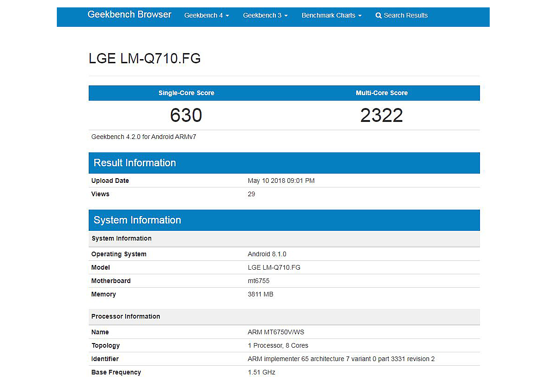Screen dimensions: 547x392
Task: Select the Single-Core Score header
Action: point(186,93)
